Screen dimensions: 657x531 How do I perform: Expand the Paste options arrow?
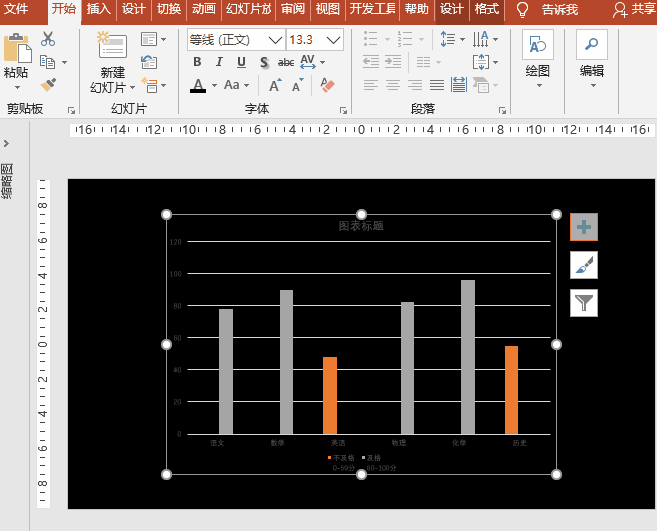[x=17, y=88]
